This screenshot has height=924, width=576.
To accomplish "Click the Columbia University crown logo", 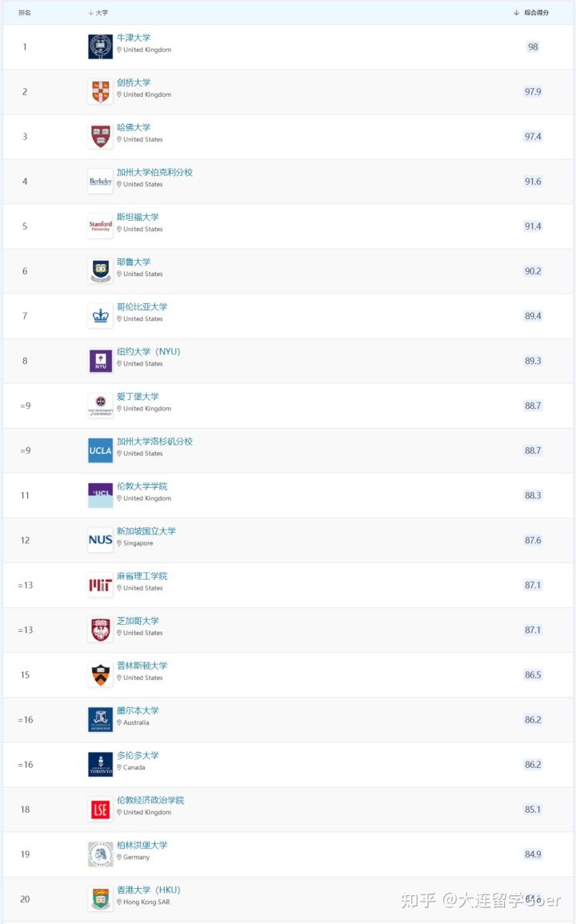I will 100,316.
